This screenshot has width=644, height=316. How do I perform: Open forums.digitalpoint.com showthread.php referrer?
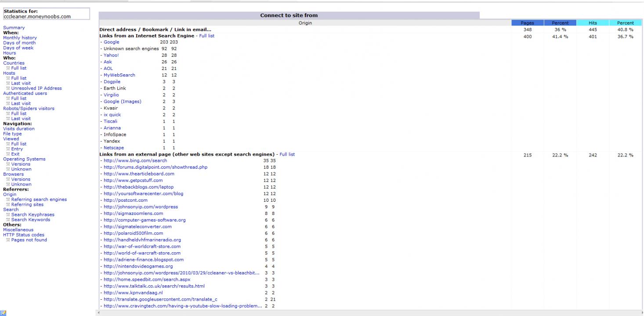click(156, 167)
